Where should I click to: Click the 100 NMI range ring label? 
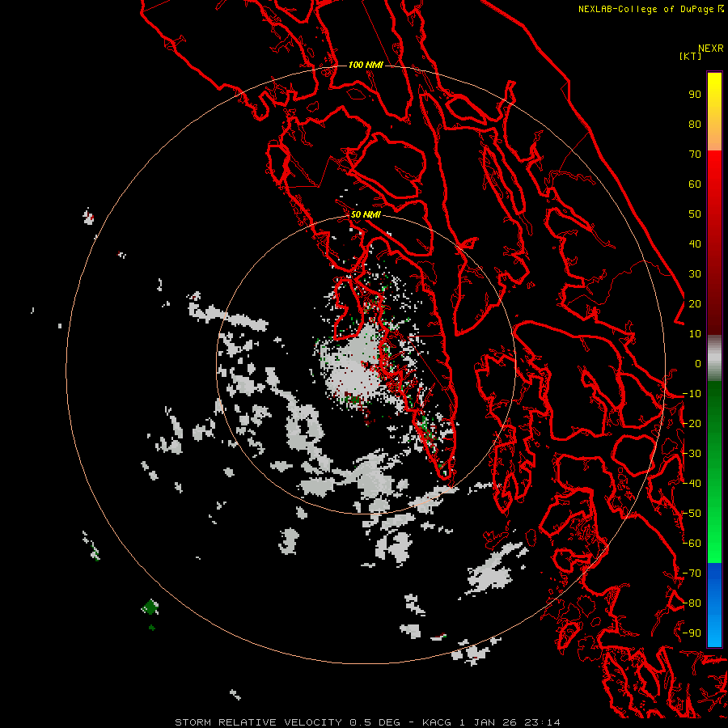tap(366, 65)
